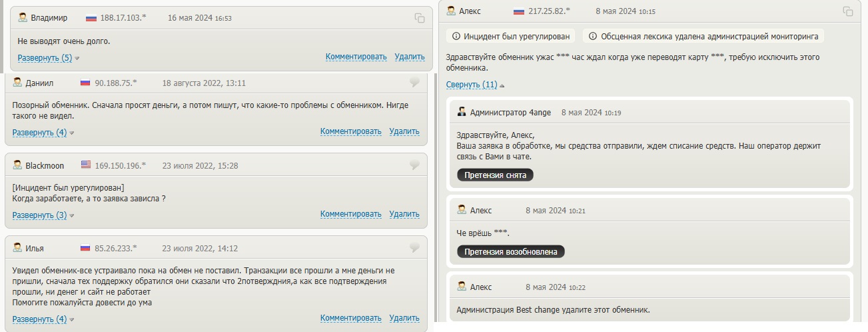Click the 'Претензия возобновлена' badge
The width and height of the screenshot is (868, 332).
point(510,251)
